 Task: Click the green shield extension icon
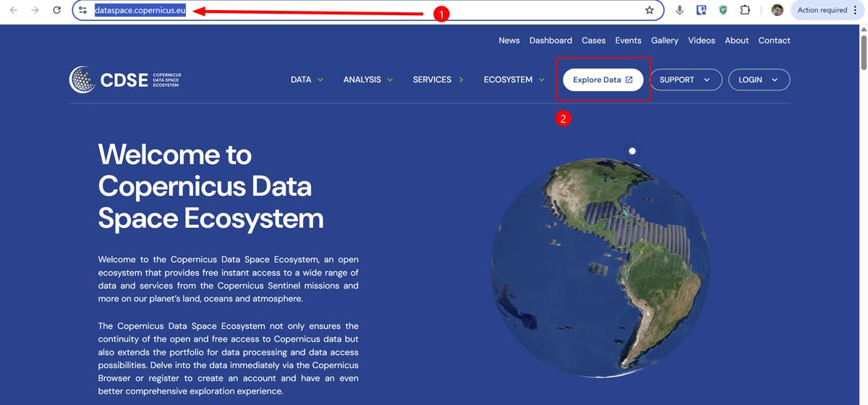[x=723, y=10]
